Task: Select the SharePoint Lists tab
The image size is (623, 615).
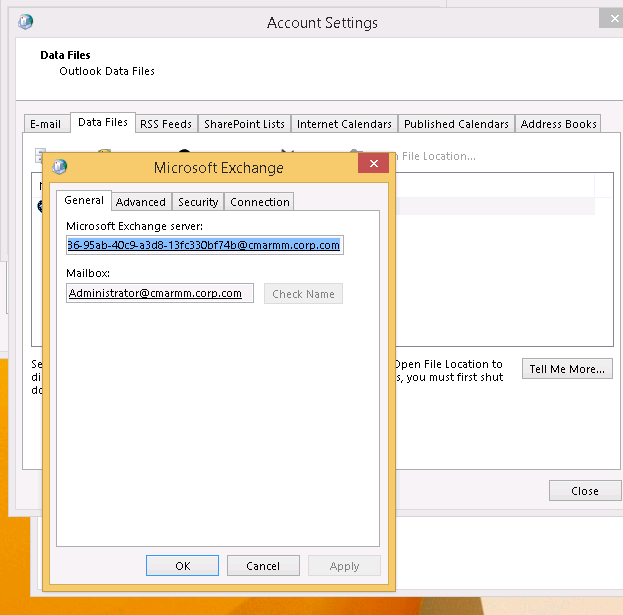Action: pos(244,124)
